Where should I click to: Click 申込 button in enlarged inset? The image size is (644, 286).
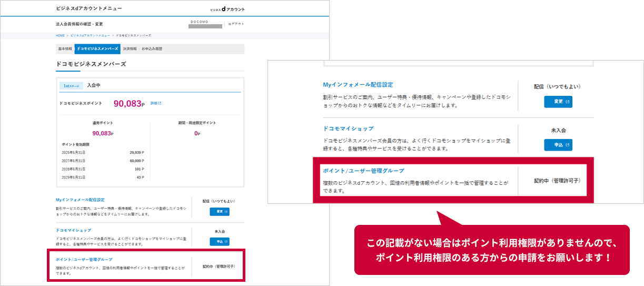point(558,145)
